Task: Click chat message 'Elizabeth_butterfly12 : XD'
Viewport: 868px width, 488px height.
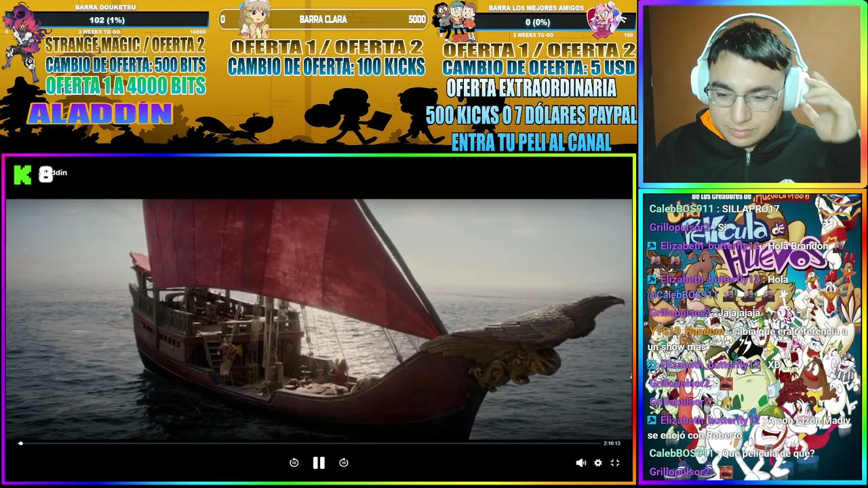Action: pos(714,365)
